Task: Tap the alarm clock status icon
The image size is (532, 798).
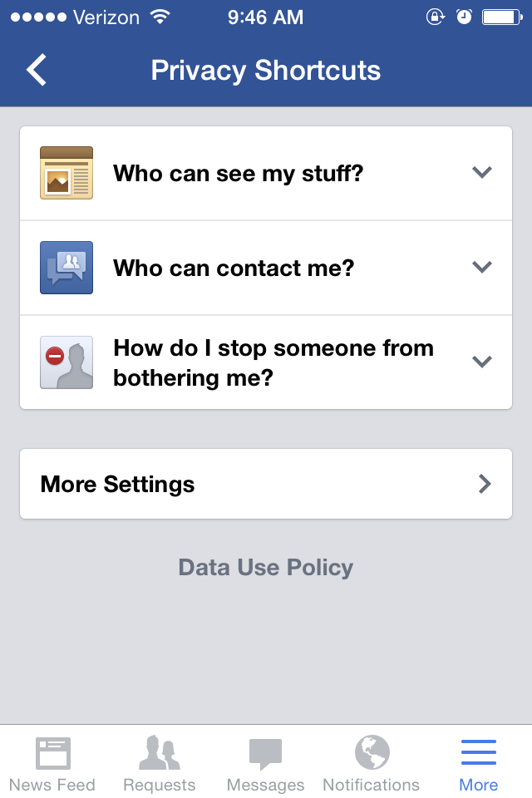Action: [x=464, y=17]
